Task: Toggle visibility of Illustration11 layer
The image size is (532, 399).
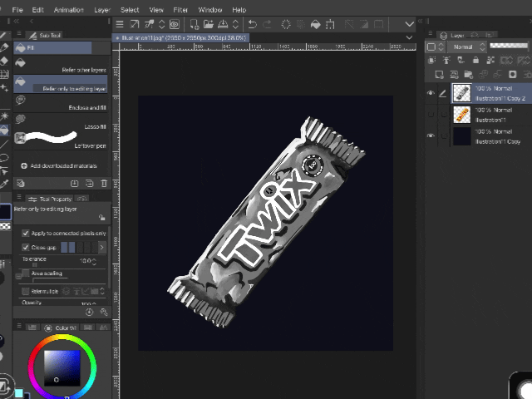Action: pyautogui.click(x=431, y=115)
